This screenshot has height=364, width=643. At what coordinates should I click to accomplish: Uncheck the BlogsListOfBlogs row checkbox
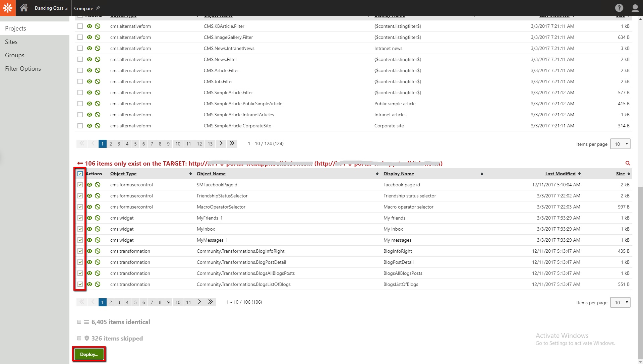(80, 284)
